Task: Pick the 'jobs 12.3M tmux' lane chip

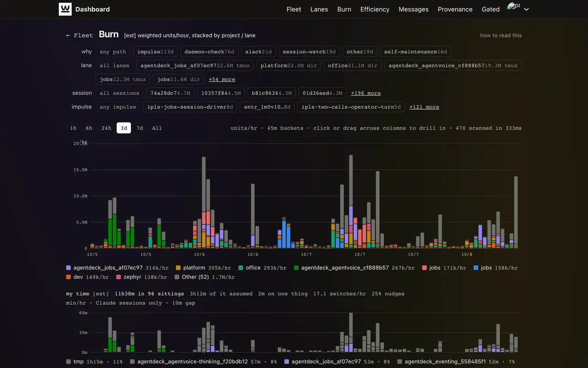Action: (123, 79)
